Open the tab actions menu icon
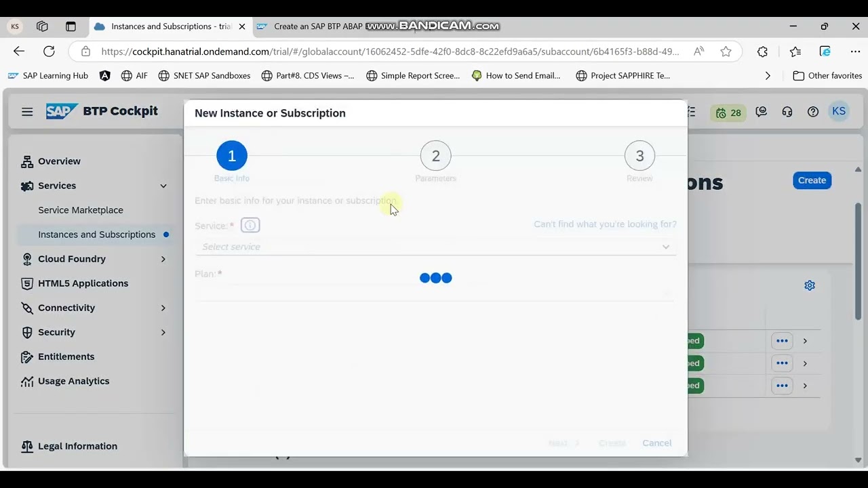 click(71, 26)
